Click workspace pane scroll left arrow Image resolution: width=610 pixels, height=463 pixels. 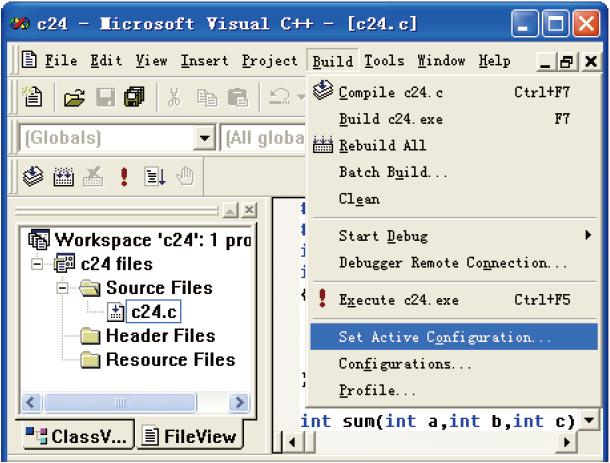(x=31, y=402)
